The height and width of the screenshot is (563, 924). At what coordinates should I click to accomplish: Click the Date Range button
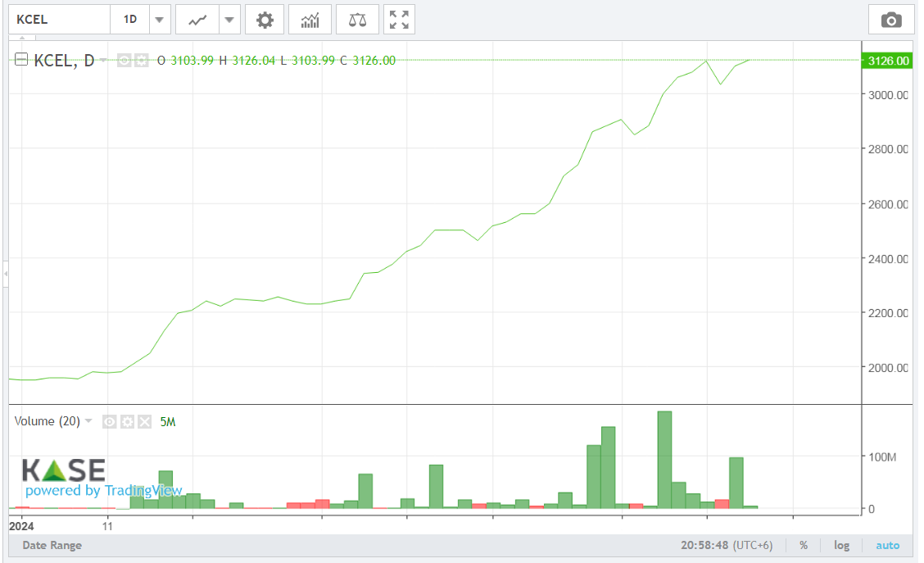[x=52, y=545]
